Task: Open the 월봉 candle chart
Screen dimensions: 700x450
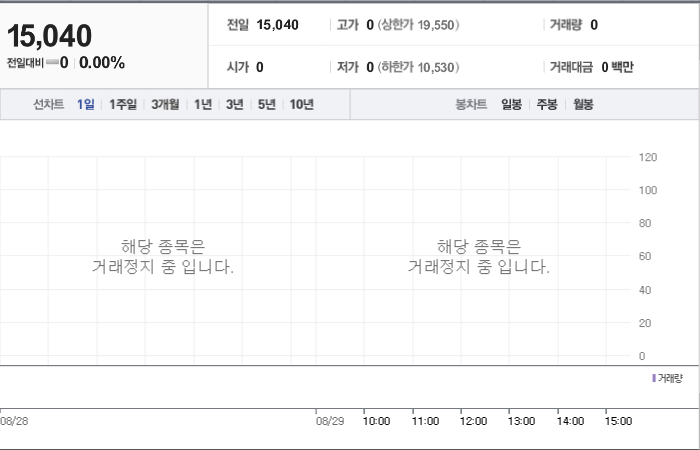Action: tap(583, 104)
